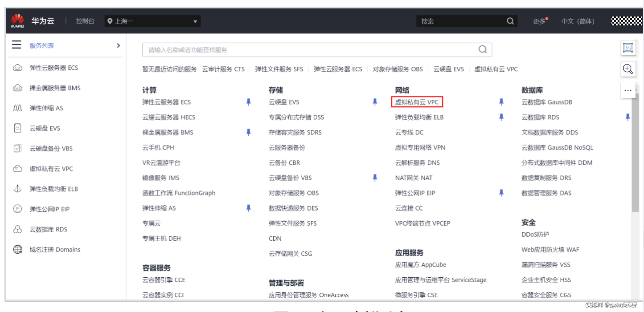Open the 中文 (简体) language dropdown

tap(578, 21)
